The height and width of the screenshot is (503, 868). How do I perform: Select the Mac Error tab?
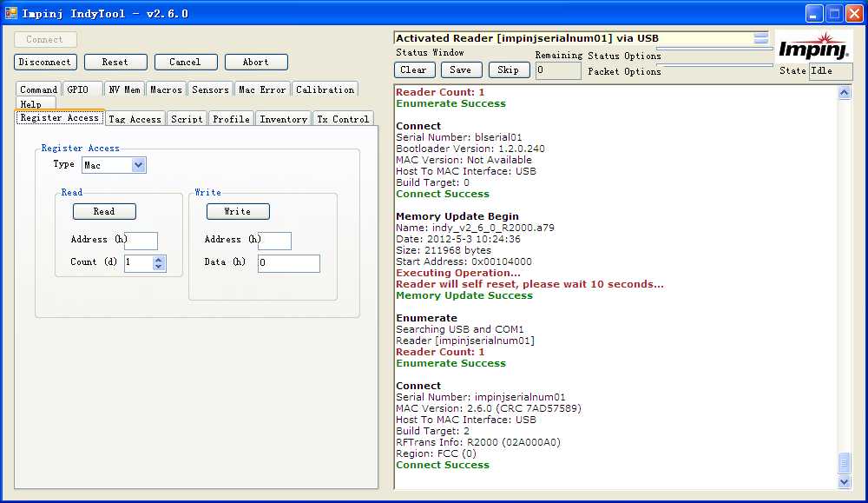pyautogui.click(x=262, y=89)
